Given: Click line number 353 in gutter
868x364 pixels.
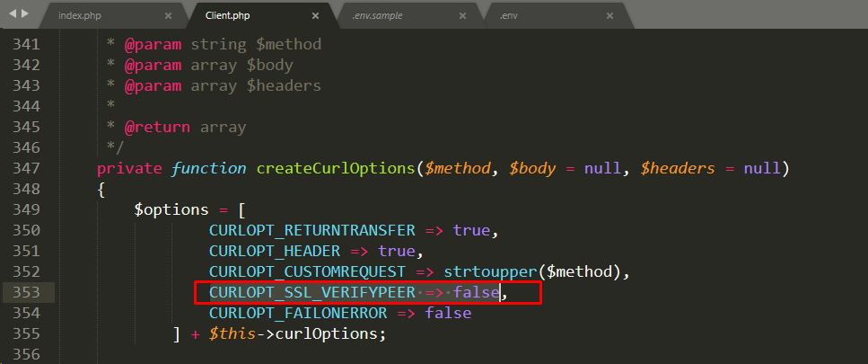Looking at the screenshot, I should tap(26, 292).
